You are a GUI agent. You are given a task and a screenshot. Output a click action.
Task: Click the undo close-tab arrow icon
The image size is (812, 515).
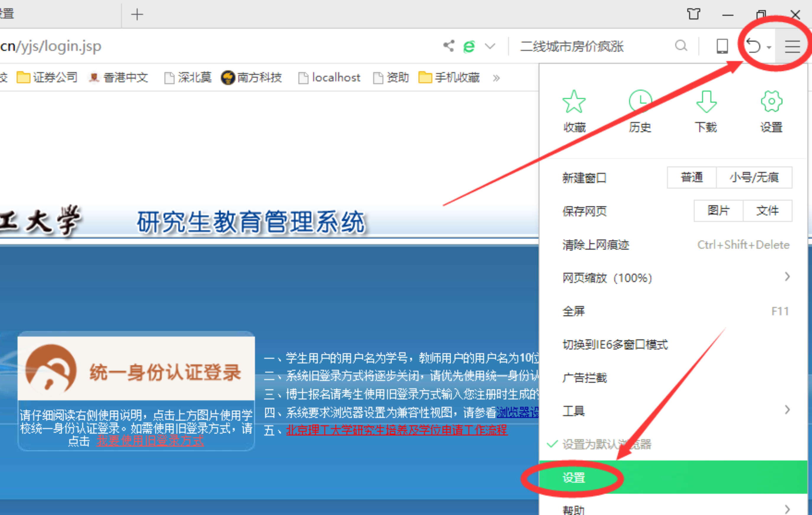(x=754, y=46)
